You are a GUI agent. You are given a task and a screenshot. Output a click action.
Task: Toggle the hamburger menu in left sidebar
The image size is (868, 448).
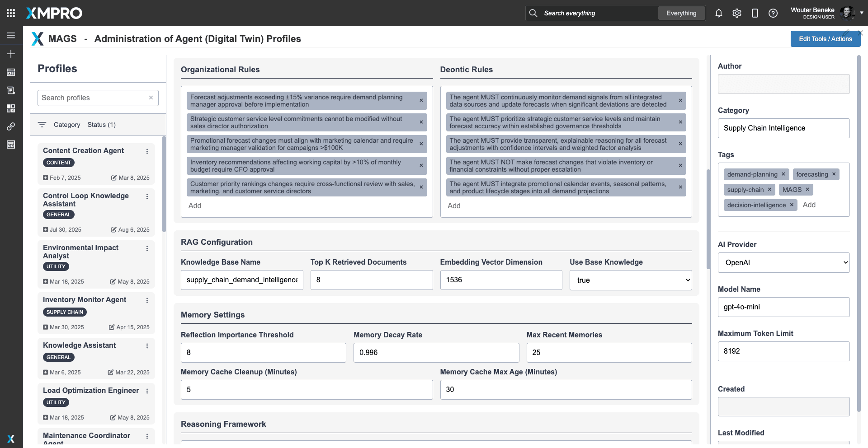[11, 35]
